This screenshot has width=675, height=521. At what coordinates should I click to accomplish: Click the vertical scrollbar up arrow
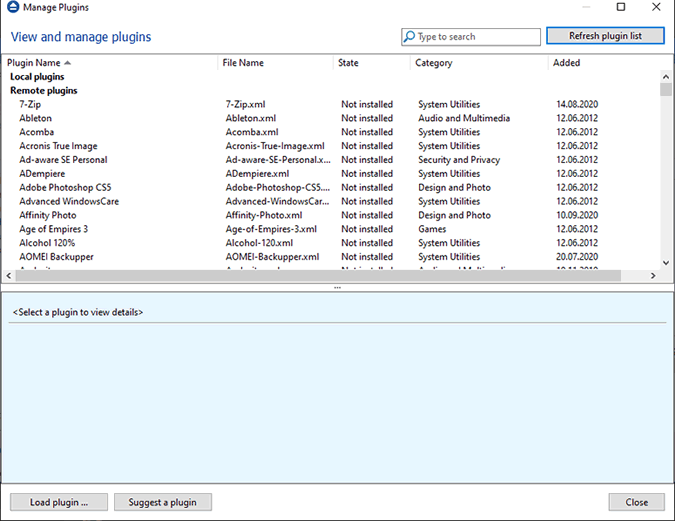666,77
